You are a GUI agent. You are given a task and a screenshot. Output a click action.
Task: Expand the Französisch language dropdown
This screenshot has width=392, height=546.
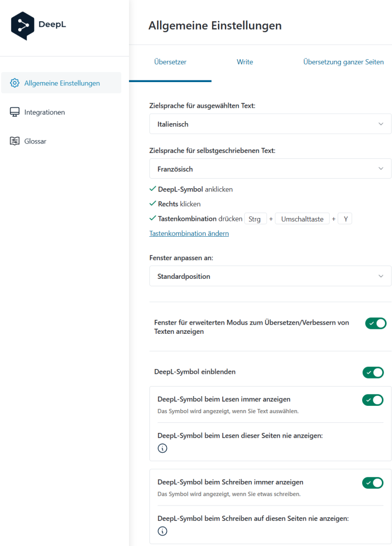pyautogui.click(x=270, y=169)
